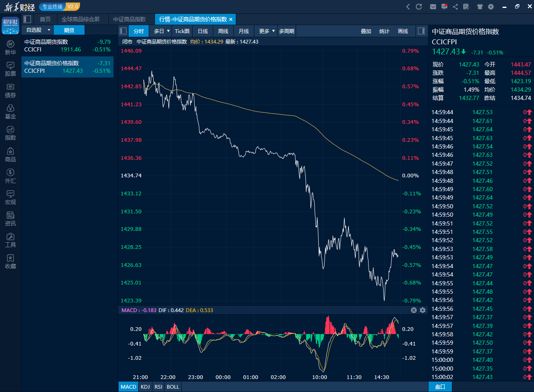Click the skin theme shirt icon
The height and width of the screenshot is (392, 534).
tap(479, 7)
